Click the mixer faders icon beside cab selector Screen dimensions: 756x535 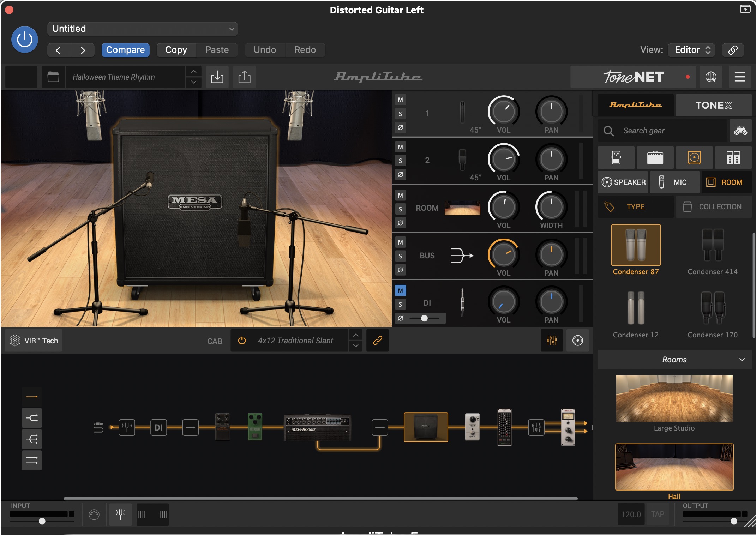552,340
